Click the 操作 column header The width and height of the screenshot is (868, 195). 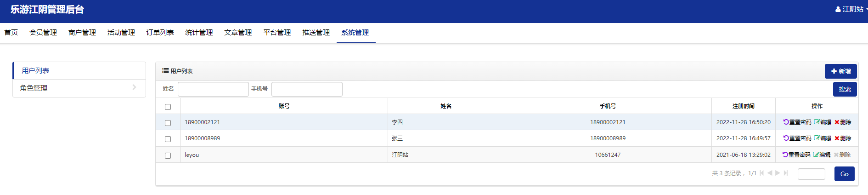coord(817,106)
